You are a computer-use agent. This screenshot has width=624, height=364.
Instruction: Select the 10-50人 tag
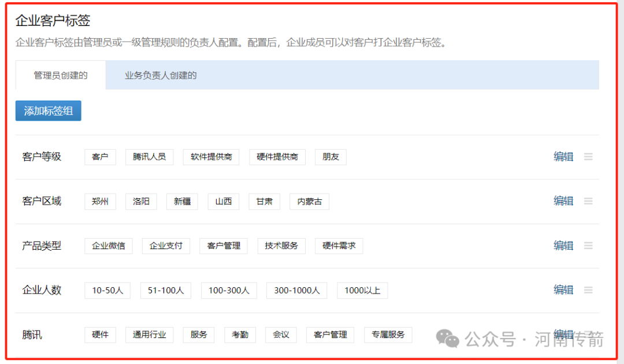click(x=107, y=291)
